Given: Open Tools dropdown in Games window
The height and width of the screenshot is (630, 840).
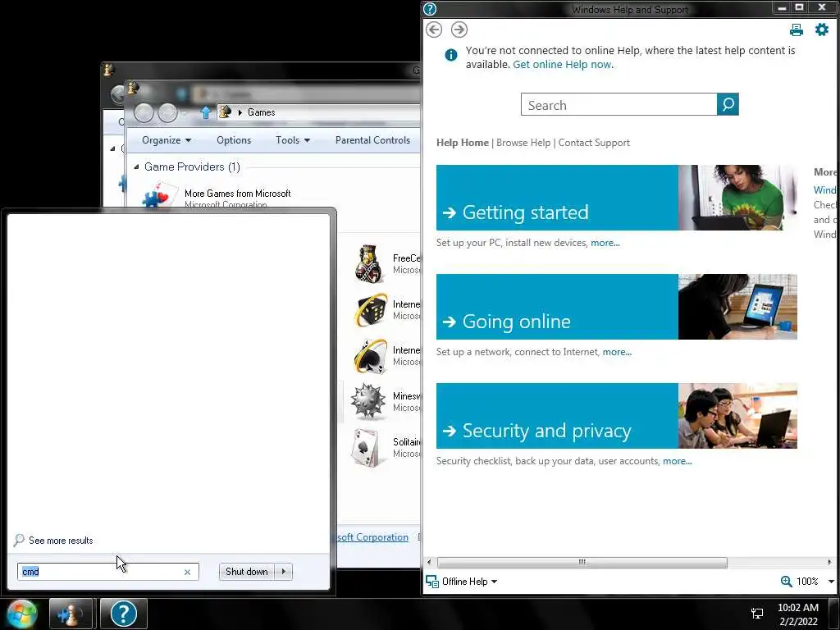Looking at the screenshot, I should [x=293, y=139].
